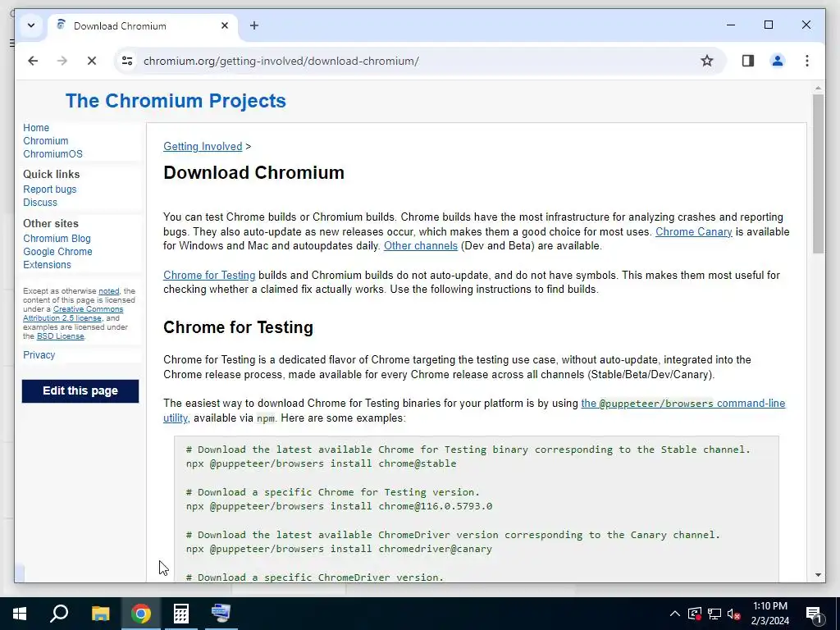840x630 pixels.
Task: Open Calculator from the taskbar
Action: click(x=181, y=614)
